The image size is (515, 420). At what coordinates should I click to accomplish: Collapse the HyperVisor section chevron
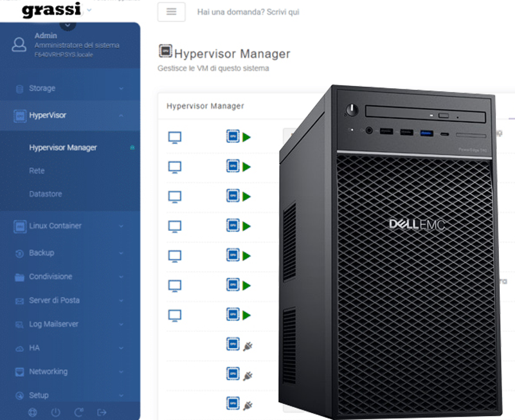tap(122, 115)
